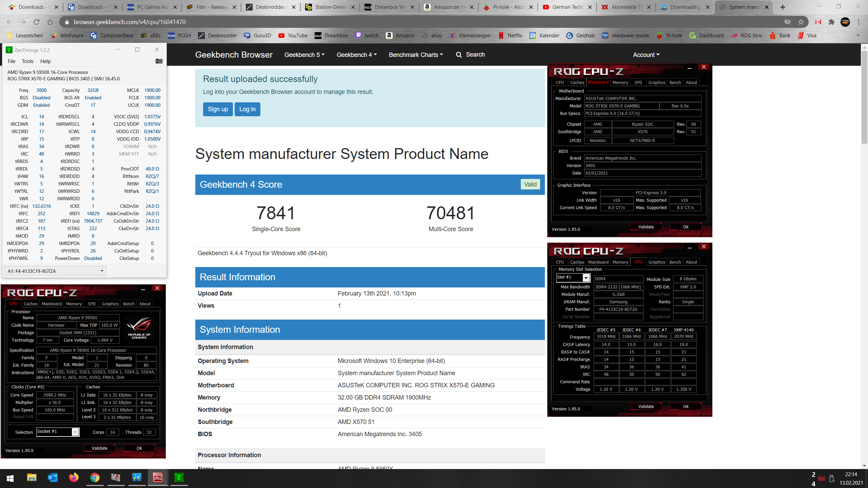Click the Log in button
The image size is (868, 488).
pyautogui.click(x=248, y=109)
